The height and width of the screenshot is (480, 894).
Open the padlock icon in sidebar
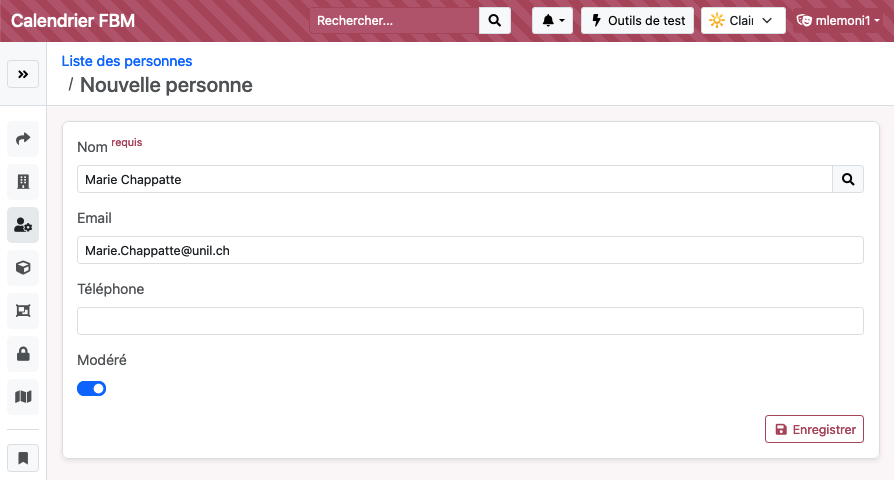pyautogui.click(x=23, y=354)
